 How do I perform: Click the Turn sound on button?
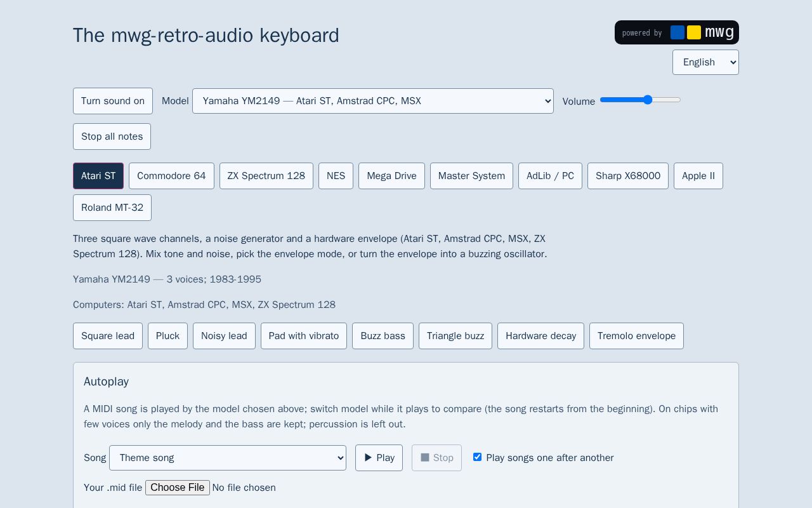click(x=113, y=101)
